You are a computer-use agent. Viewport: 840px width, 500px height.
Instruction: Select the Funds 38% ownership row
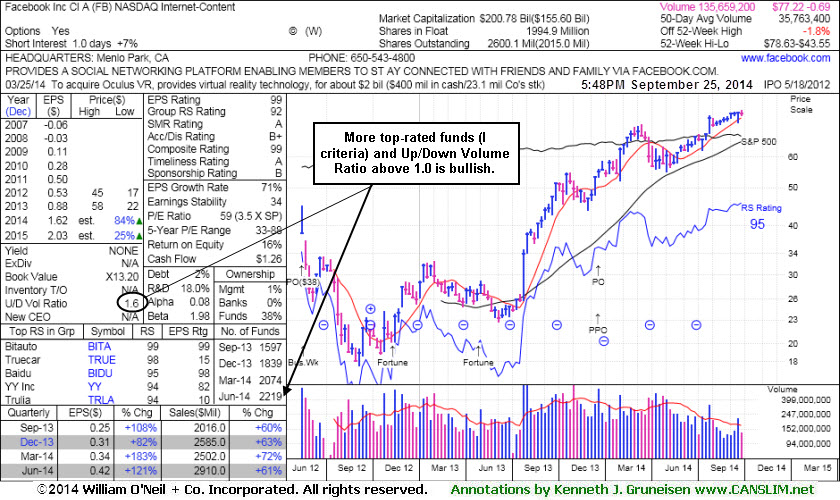pos(250,316)
